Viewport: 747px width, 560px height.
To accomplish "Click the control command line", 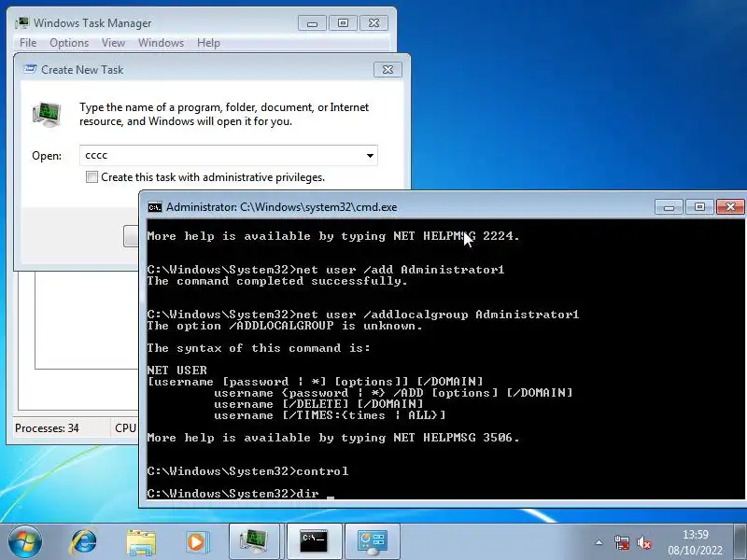I will point(247,471).
